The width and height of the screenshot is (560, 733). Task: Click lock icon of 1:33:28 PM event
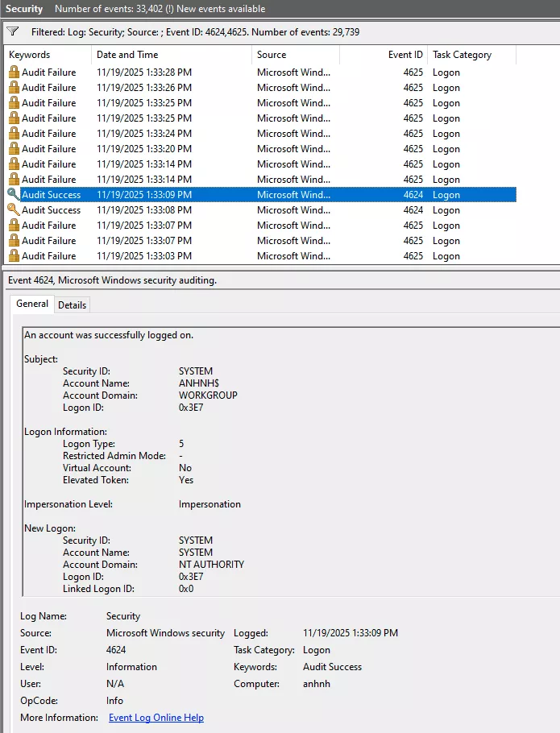[14, 72]
